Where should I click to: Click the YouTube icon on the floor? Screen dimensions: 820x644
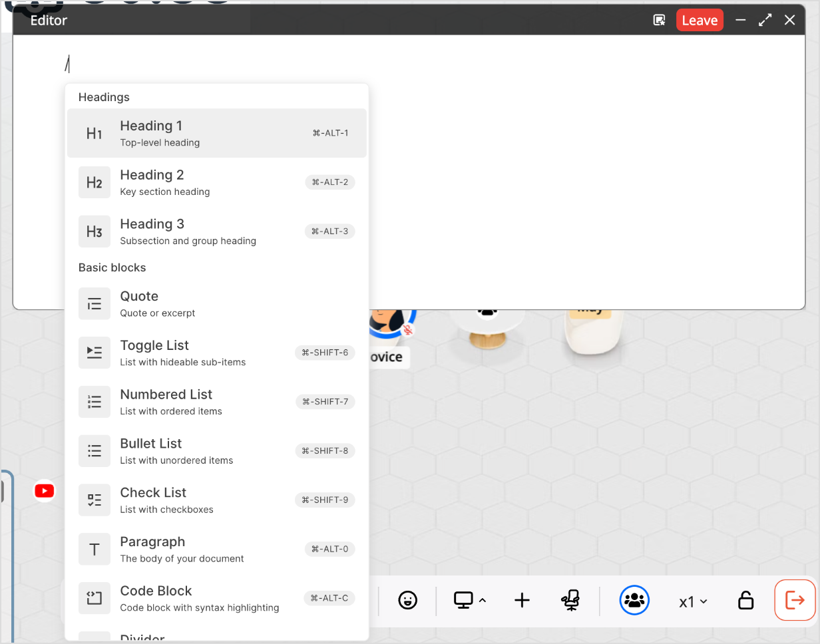point(45,491)
